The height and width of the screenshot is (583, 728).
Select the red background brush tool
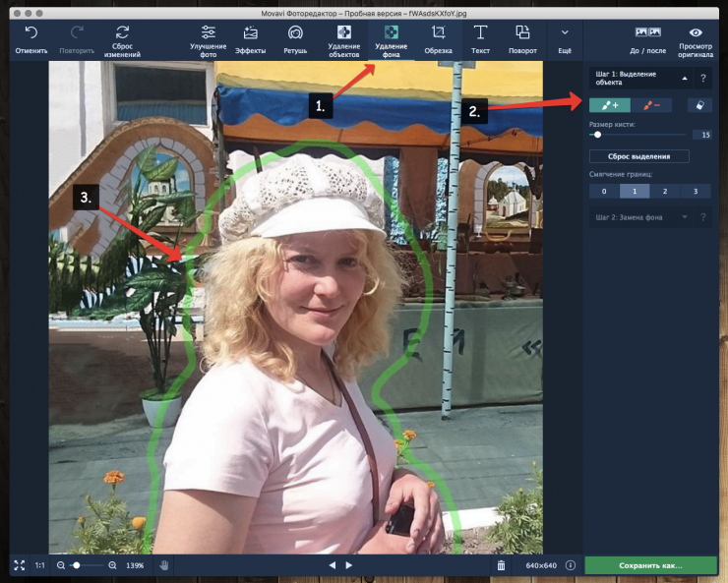point(651,105)
